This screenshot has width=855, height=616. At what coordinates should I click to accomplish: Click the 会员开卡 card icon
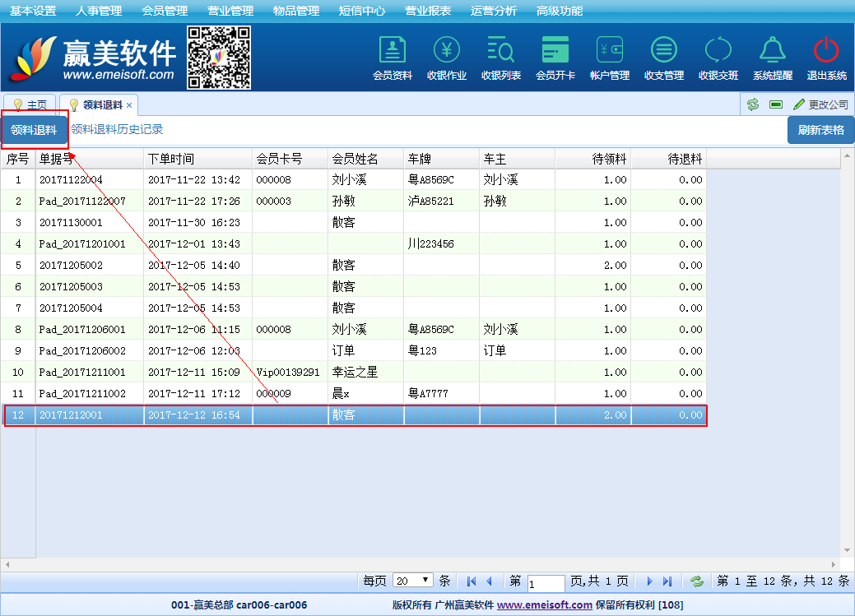pos(555,51)
